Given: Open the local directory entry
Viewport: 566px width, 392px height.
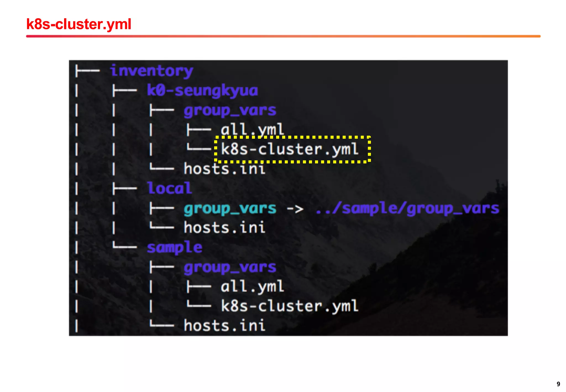Looking at the screenshot, I should [x=169, y=189].
